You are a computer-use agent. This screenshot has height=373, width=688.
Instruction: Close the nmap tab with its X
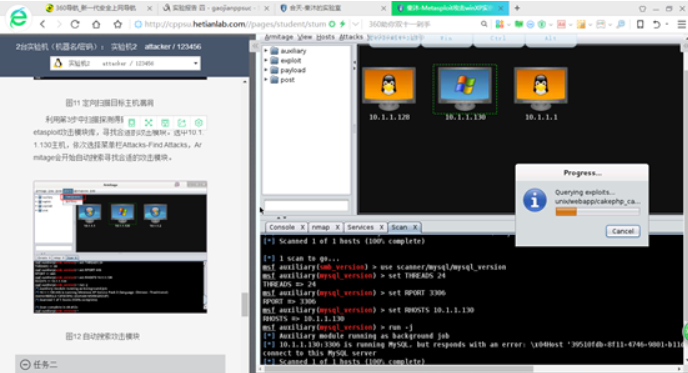[x=337, y=227]
